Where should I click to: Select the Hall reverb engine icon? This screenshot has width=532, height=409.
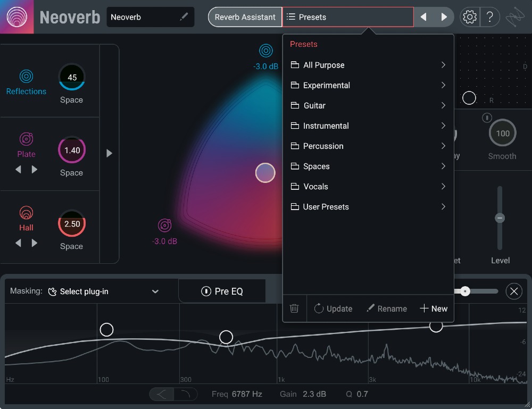(x=26, y=213)
